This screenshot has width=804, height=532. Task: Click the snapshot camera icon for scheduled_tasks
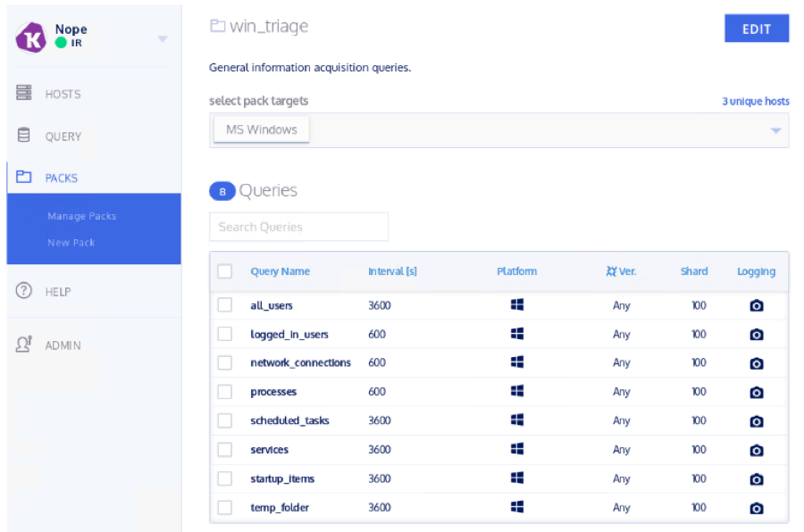757,421
